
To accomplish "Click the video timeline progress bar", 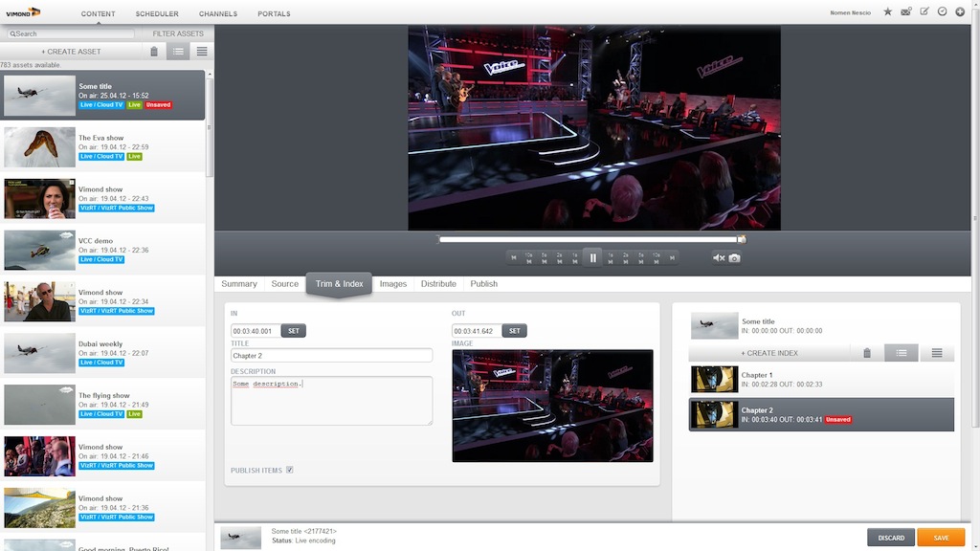I will tap(589, 239).
